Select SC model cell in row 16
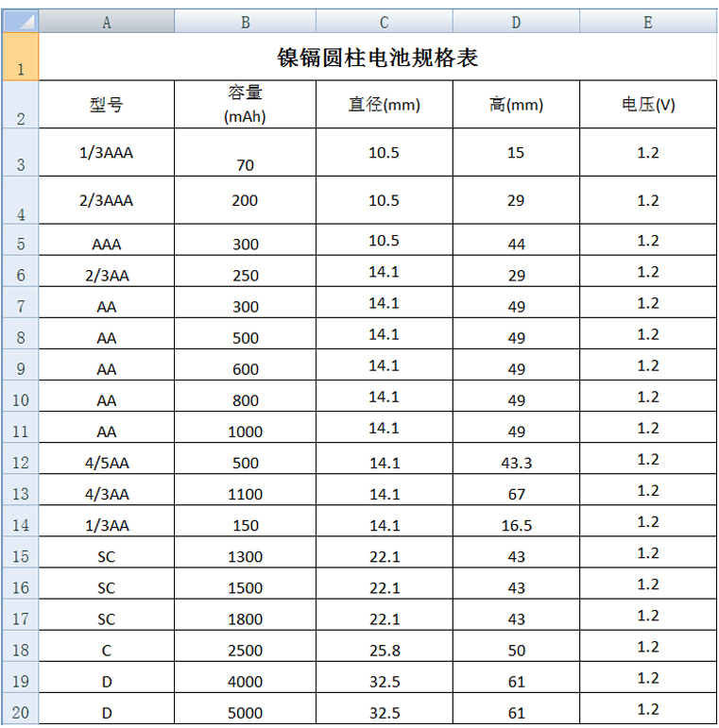This screenshot has height=728, width=719. coord(107,584)
